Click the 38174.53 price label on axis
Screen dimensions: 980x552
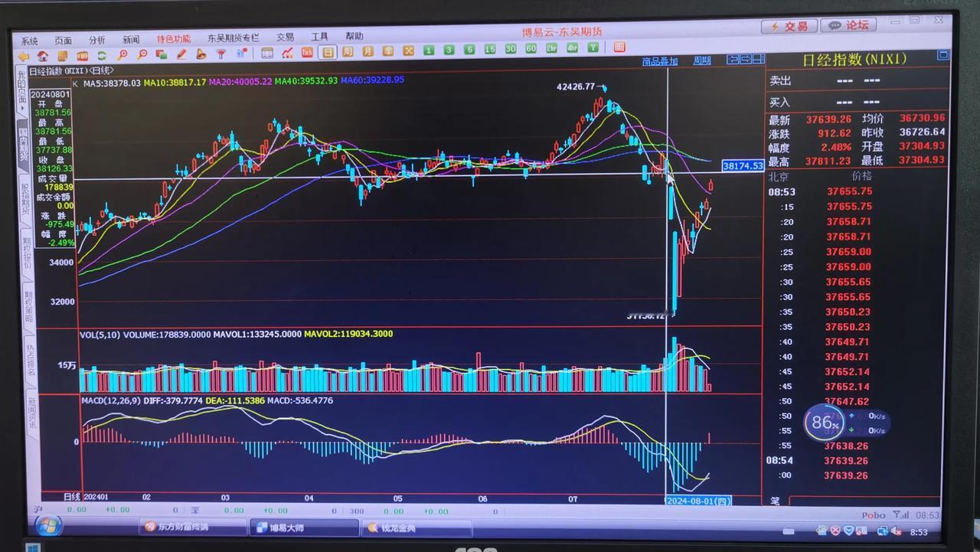pos(743,165)
